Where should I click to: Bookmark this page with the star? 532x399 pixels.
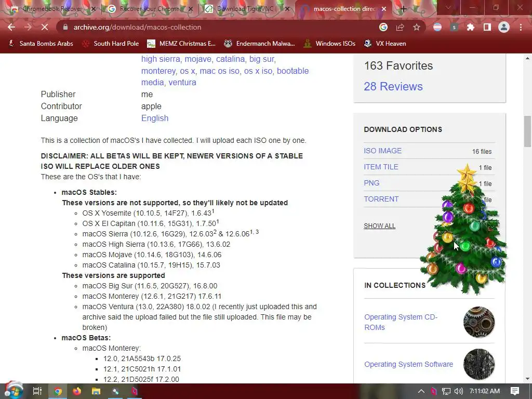click(x=417, y=27)
